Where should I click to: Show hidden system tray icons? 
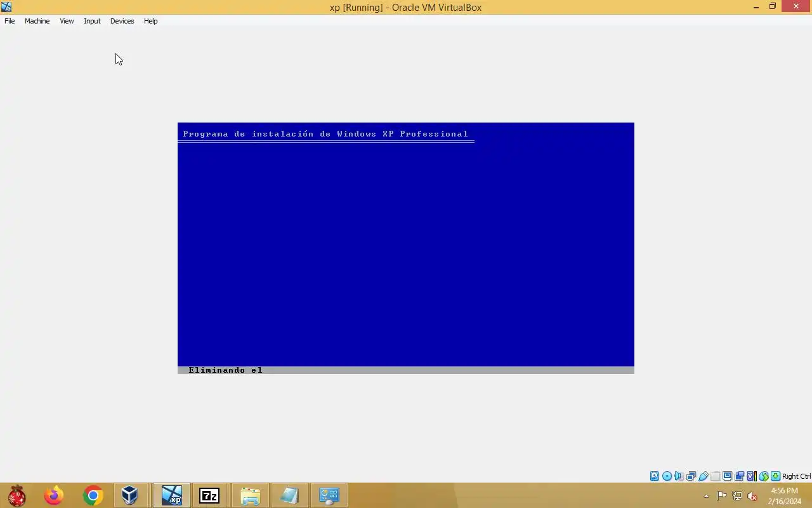coord(706,496)
